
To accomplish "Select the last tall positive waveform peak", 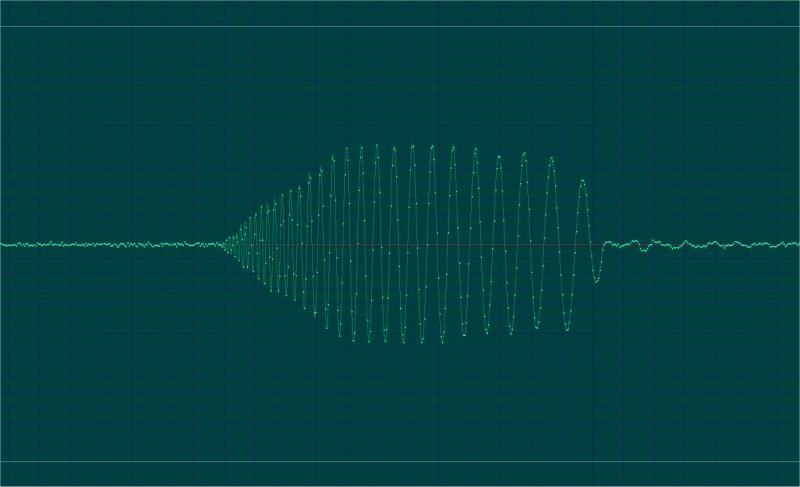I will point(583,181).
